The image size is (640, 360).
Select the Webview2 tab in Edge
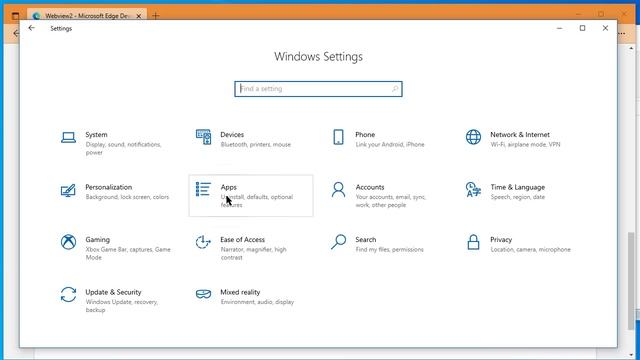[87, 16]
